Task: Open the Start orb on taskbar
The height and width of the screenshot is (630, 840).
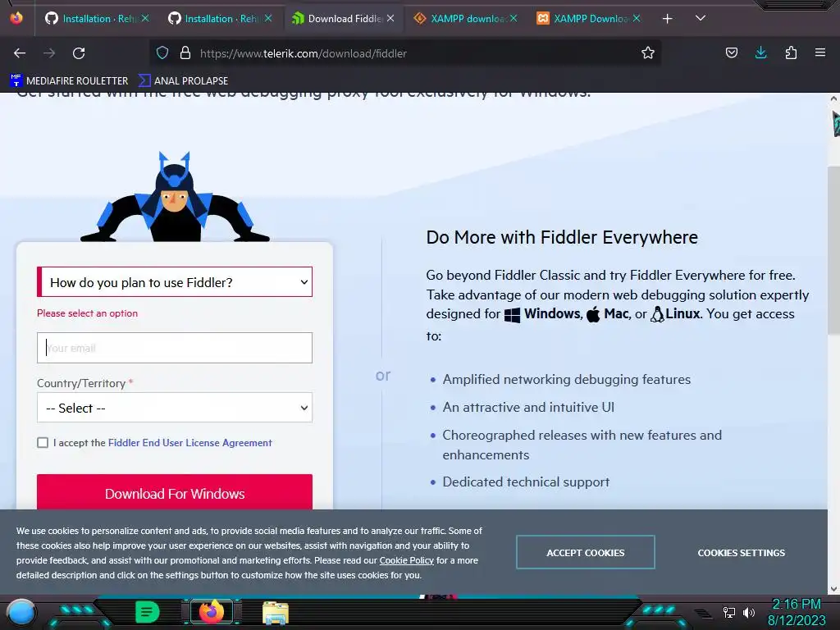Action: coord(21,612)
